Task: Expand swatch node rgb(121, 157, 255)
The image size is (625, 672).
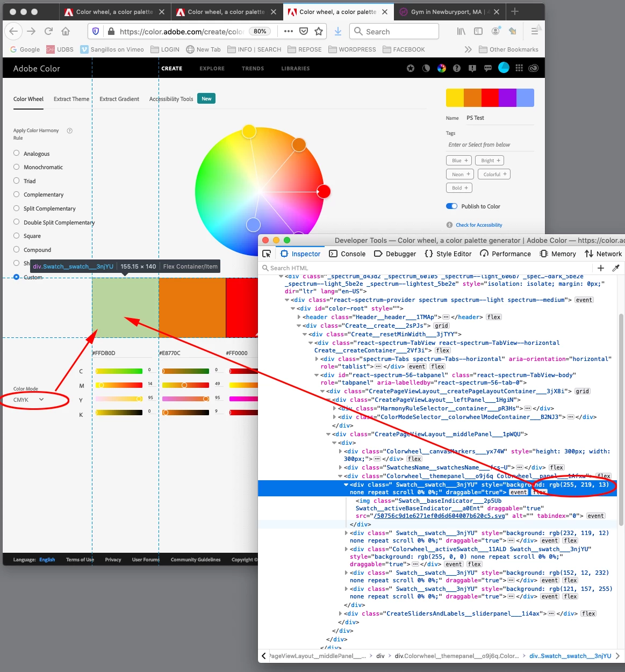Action: tap(346, 589)
